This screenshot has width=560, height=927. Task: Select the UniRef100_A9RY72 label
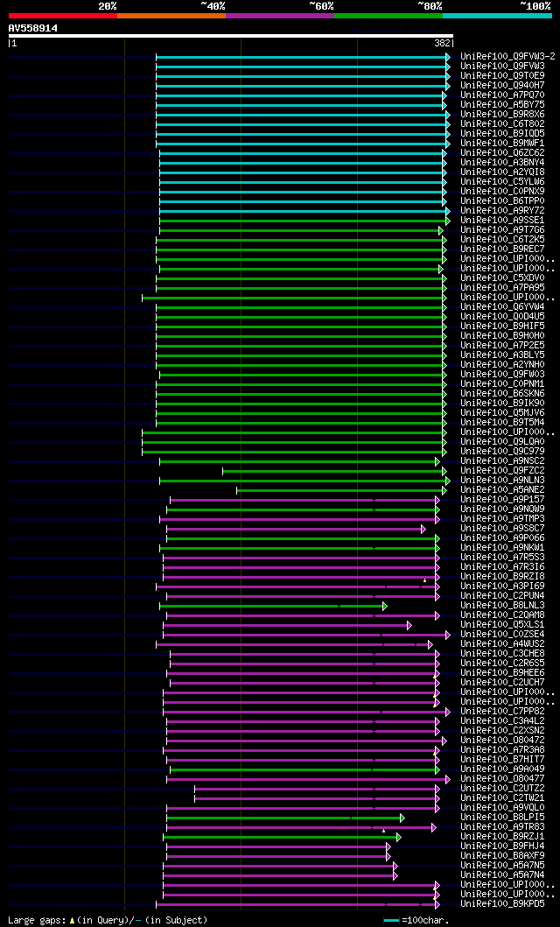503,211
